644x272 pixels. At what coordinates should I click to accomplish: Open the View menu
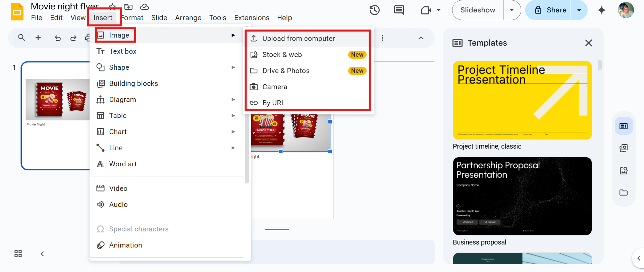coord(78,18)
